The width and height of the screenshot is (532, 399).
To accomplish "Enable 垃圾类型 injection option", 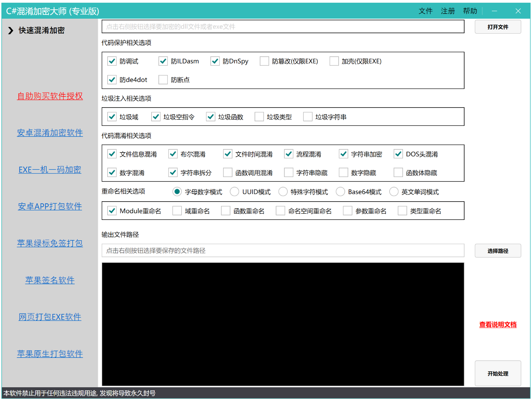I will coord(259,117).
